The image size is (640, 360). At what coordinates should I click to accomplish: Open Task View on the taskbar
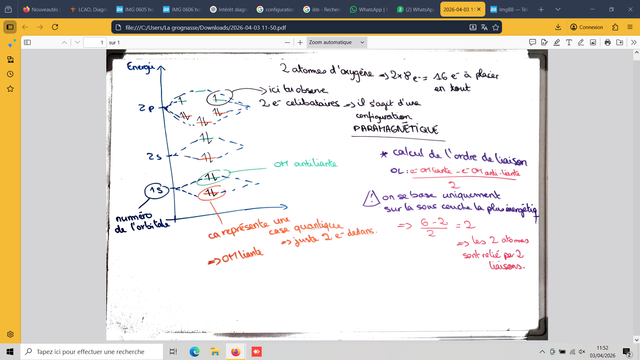173,351
